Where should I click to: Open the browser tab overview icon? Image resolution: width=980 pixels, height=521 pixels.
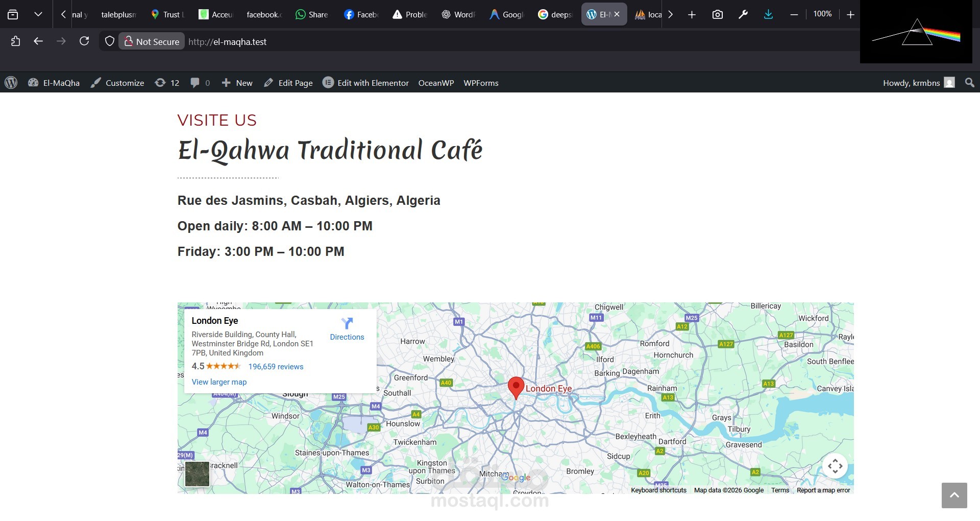pos(13,14)
